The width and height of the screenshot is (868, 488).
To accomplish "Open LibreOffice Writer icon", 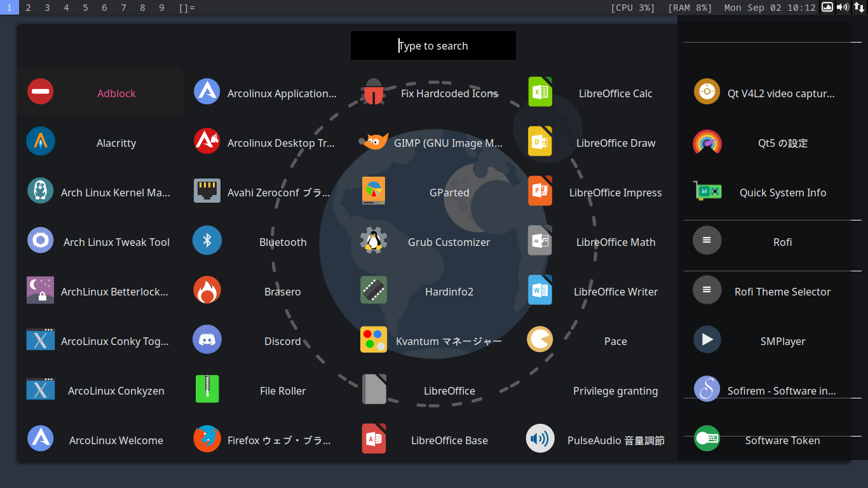I will (540, 290).
